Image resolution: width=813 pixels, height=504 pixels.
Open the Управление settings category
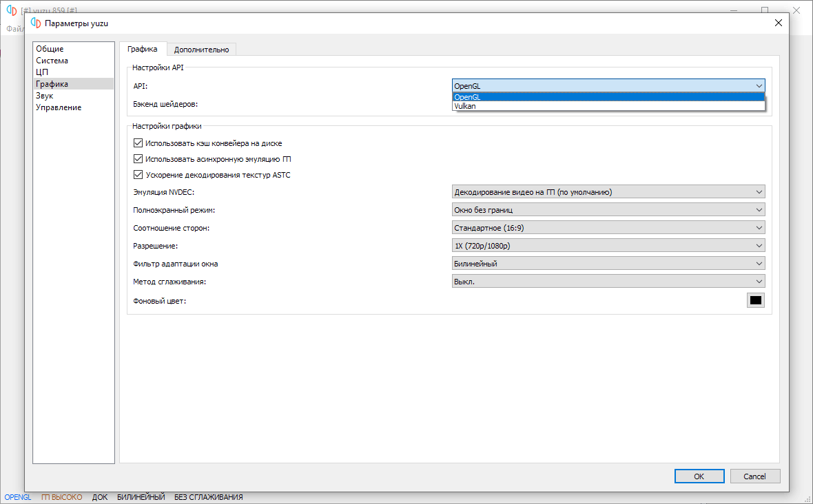coord(73,107)
